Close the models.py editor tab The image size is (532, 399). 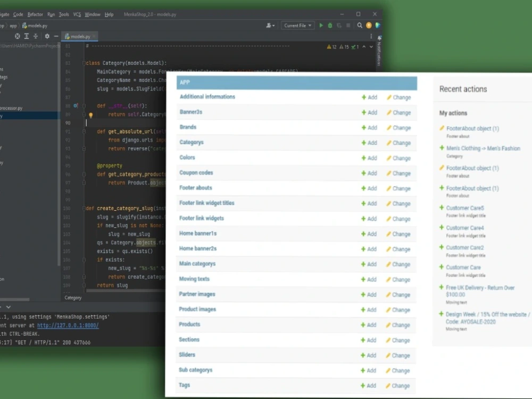pos(94,36)
